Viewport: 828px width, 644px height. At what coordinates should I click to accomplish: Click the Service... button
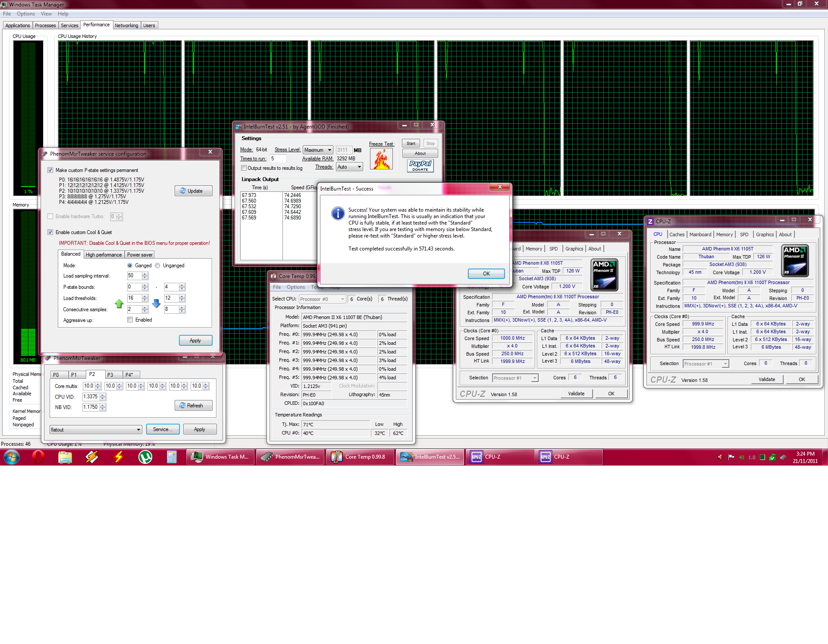tap(163, 429)
